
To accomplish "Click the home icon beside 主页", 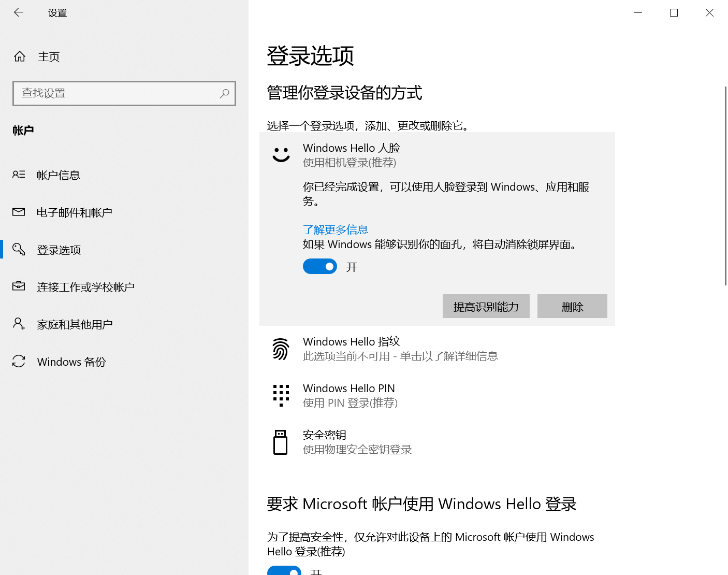I will (x=20, y=56).
